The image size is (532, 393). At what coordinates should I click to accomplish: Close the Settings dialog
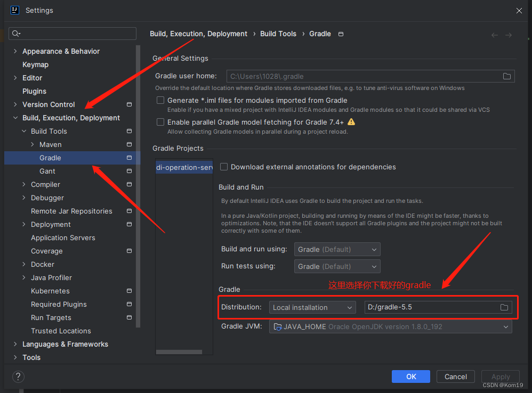pos(519,11)
